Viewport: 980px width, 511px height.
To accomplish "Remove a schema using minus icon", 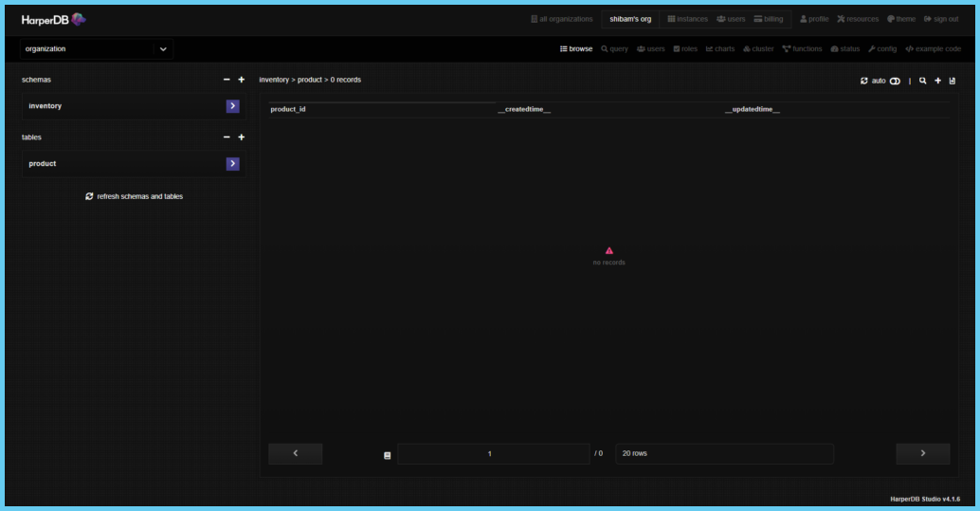I will [x=227, y=80].
